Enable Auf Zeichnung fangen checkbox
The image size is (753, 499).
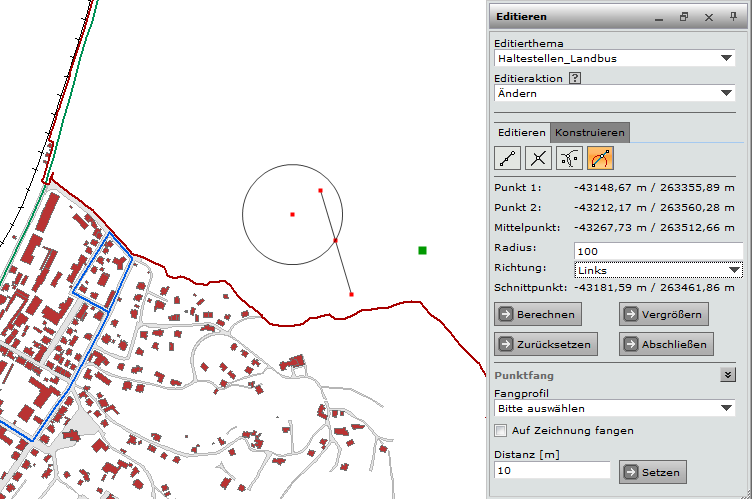[x=501, y=431]
